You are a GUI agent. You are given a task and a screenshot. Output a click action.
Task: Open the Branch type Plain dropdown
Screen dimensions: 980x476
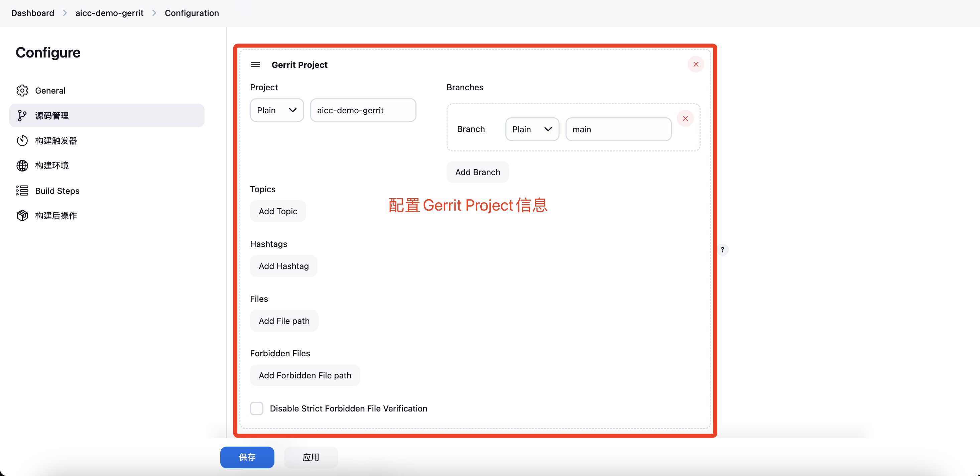[x=531, y=129]
